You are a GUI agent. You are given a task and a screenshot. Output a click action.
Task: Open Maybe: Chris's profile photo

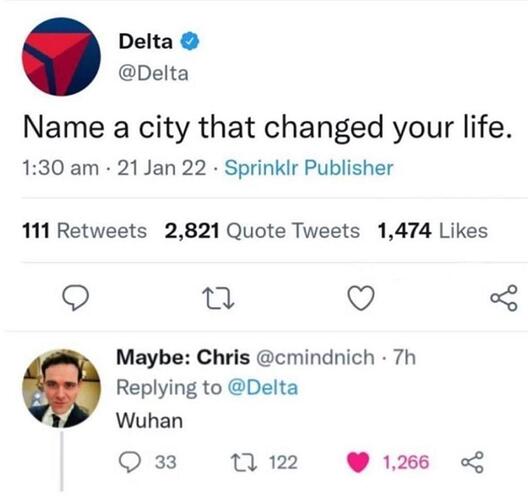[61, 388]
